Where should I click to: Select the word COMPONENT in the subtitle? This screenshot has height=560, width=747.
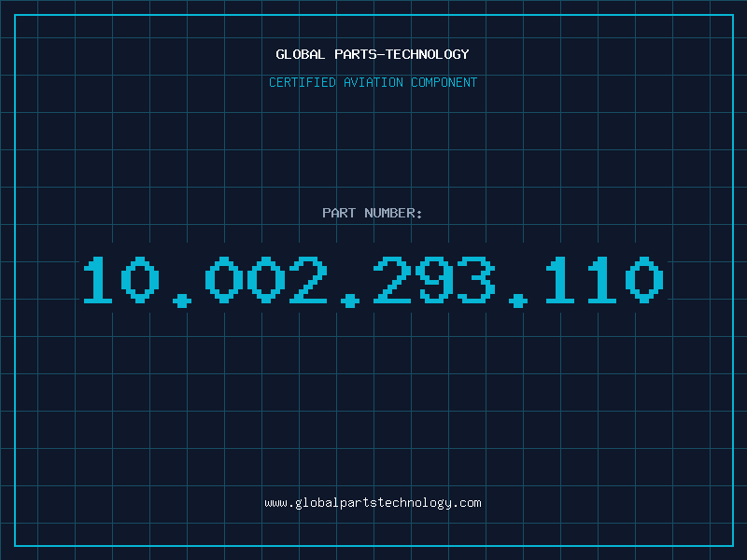(x=444, y=82)
